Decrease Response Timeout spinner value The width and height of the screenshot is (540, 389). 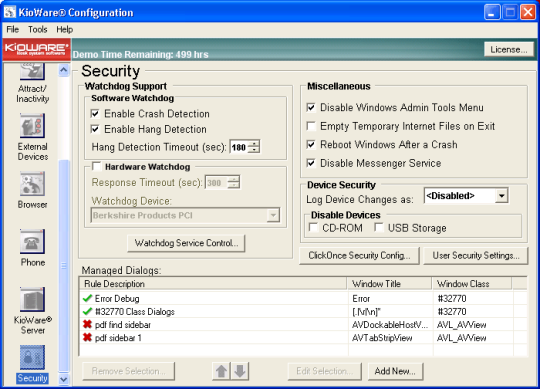tap(234, 186)
